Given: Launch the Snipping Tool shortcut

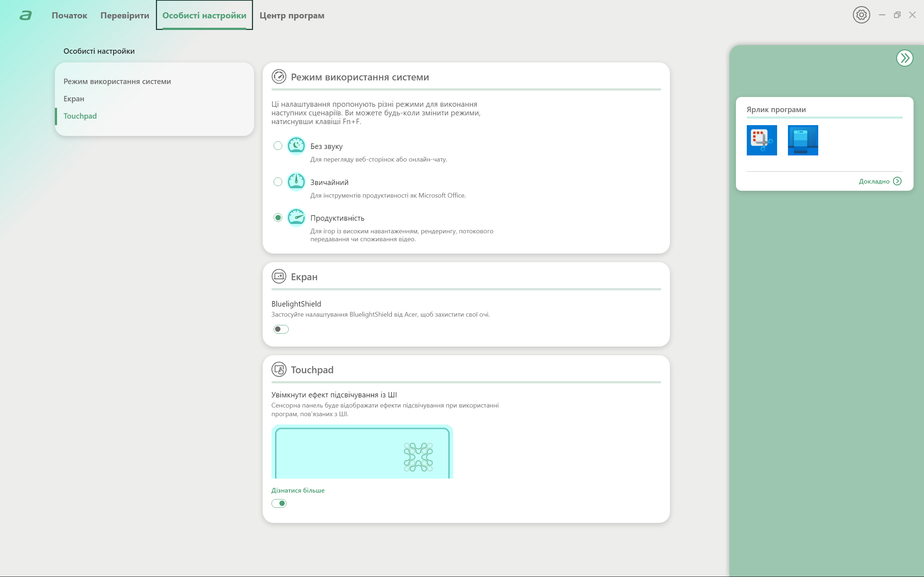Looking at the screenshot, I should click(x=761, y=140).
